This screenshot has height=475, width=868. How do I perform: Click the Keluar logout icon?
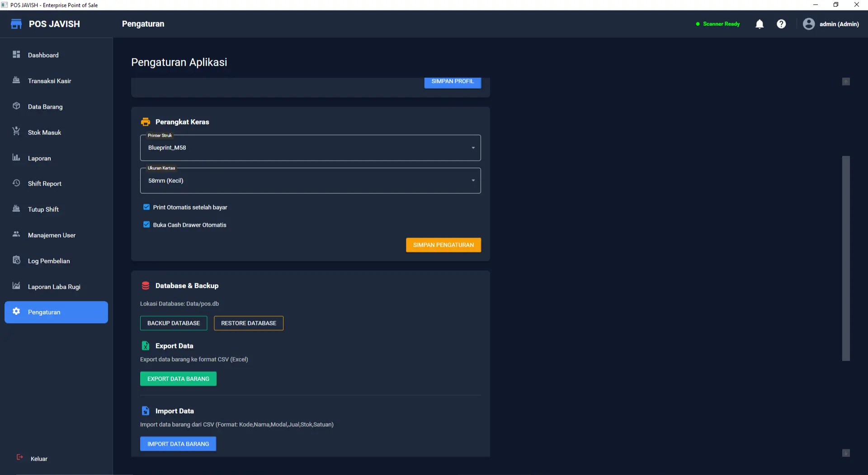[x=20, y=457]
